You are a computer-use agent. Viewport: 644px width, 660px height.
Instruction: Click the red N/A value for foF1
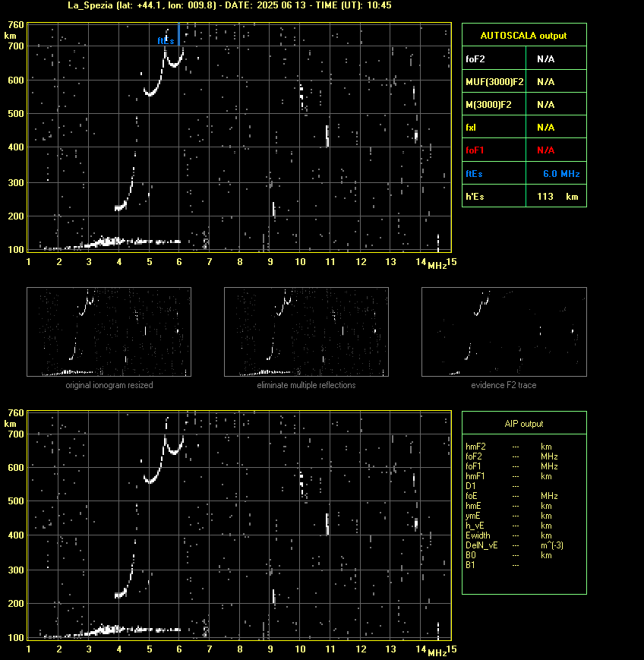546,150
